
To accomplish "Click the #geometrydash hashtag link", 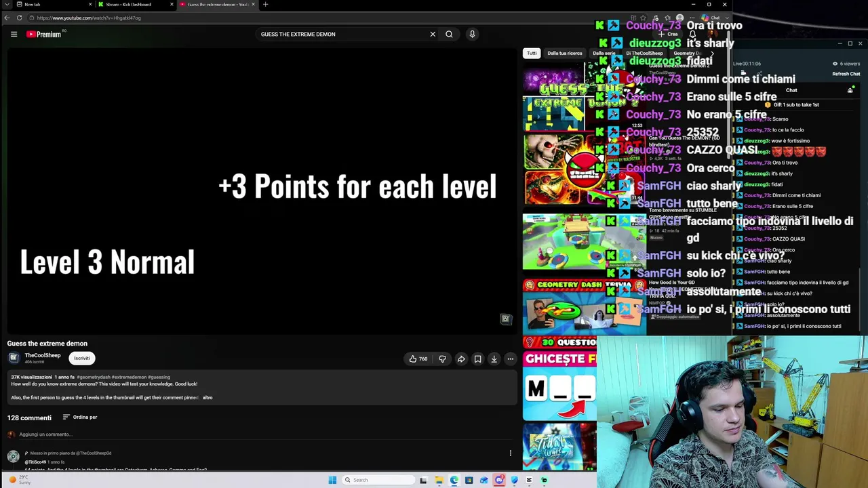I will 94,377.
